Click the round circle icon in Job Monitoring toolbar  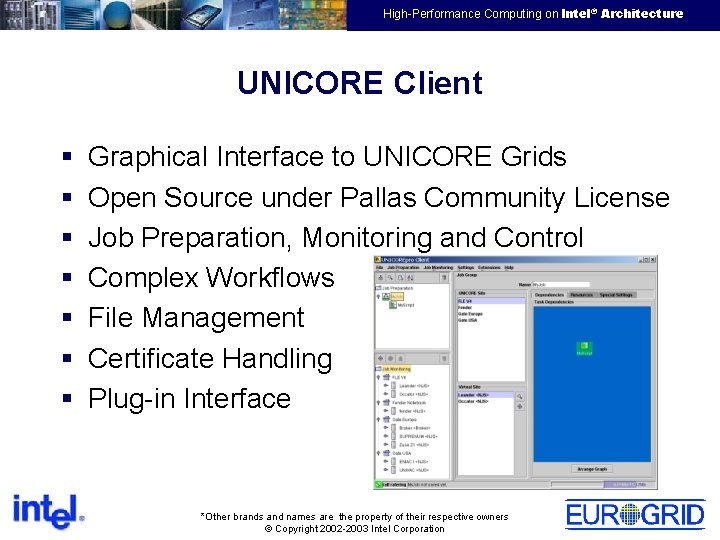390,358
